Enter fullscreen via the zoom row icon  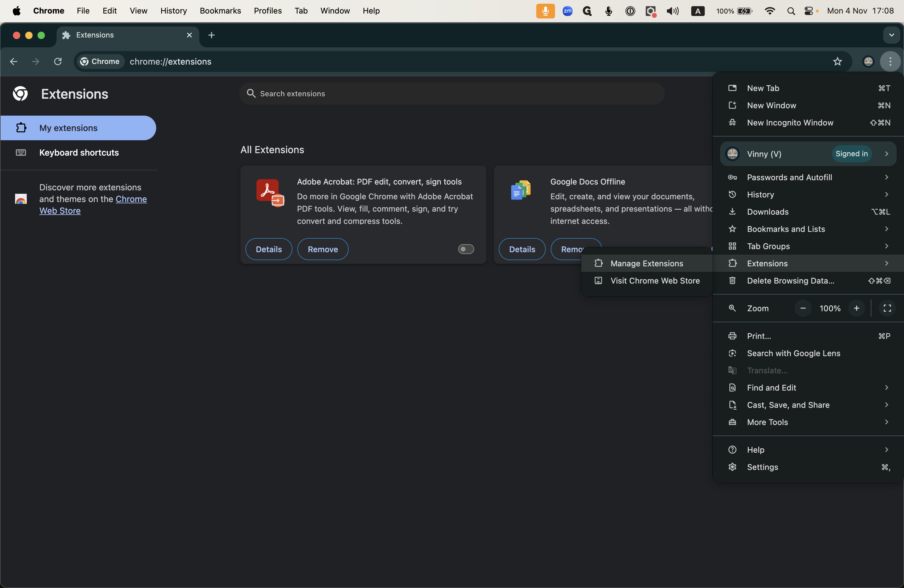click(x=887, y=308)
